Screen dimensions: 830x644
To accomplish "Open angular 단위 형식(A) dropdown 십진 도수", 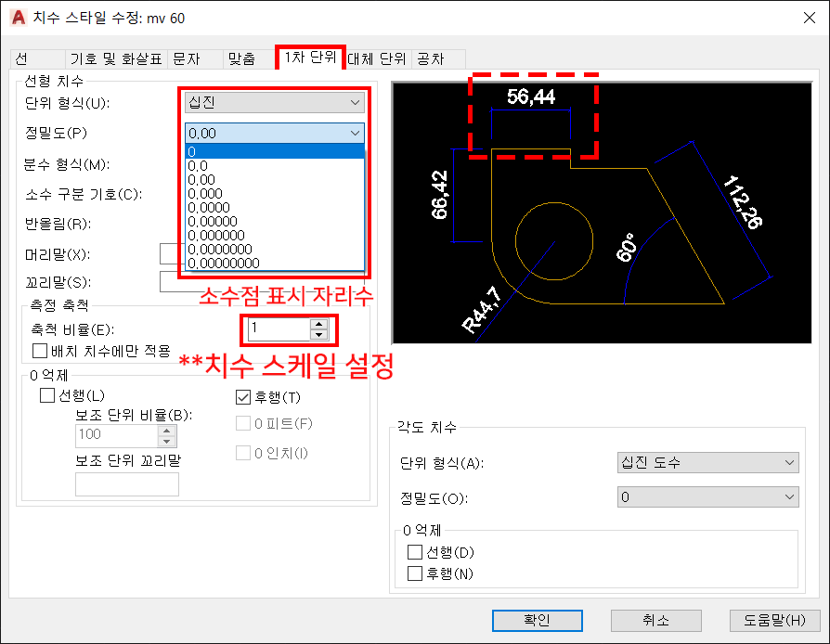I will click(x=707, y=462).
